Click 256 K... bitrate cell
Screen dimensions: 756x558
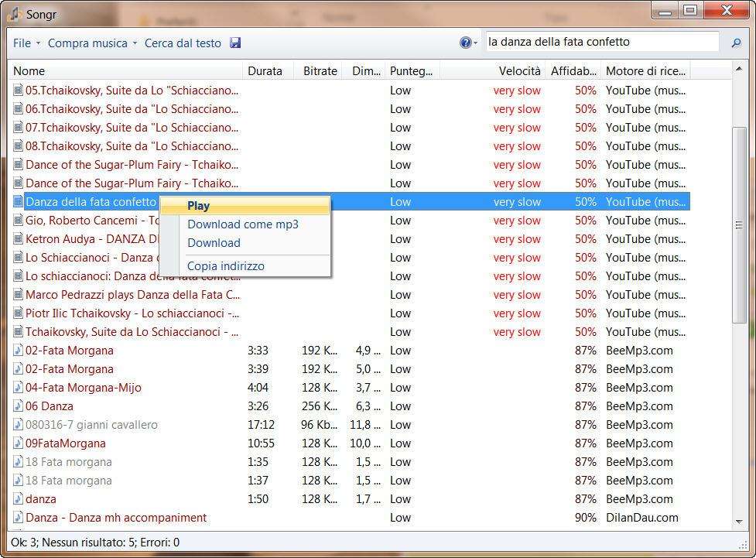(320, 406)
